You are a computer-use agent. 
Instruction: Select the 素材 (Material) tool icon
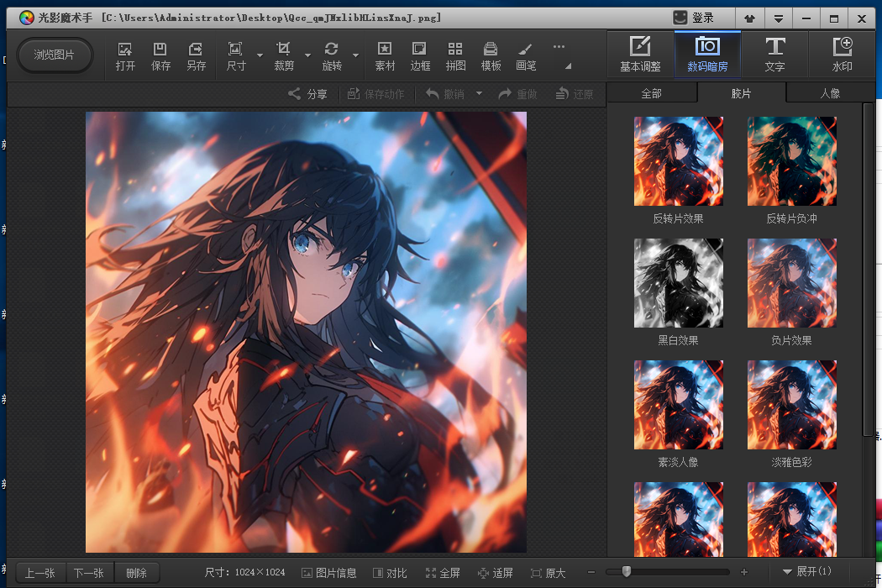click(385, 55)
